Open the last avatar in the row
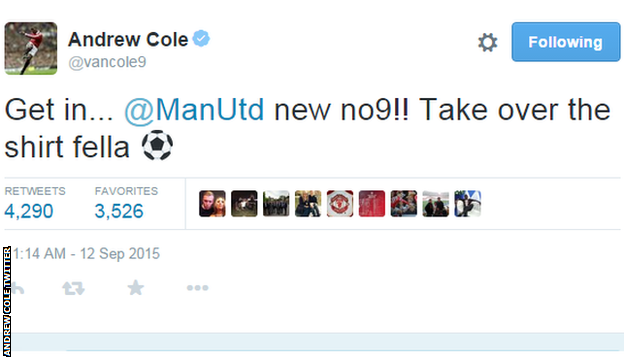Image resolution: width=624 pixels, height=360 pixels. click(468, 203)
